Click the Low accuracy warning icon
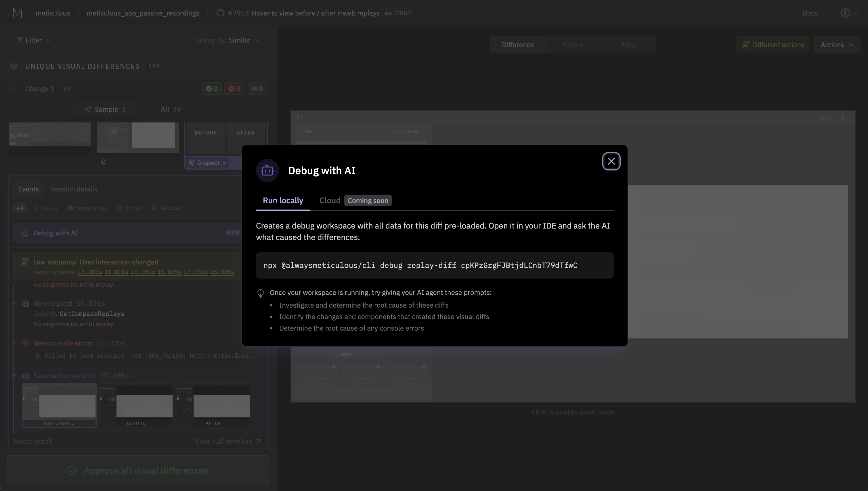 [x=25, y=262]
